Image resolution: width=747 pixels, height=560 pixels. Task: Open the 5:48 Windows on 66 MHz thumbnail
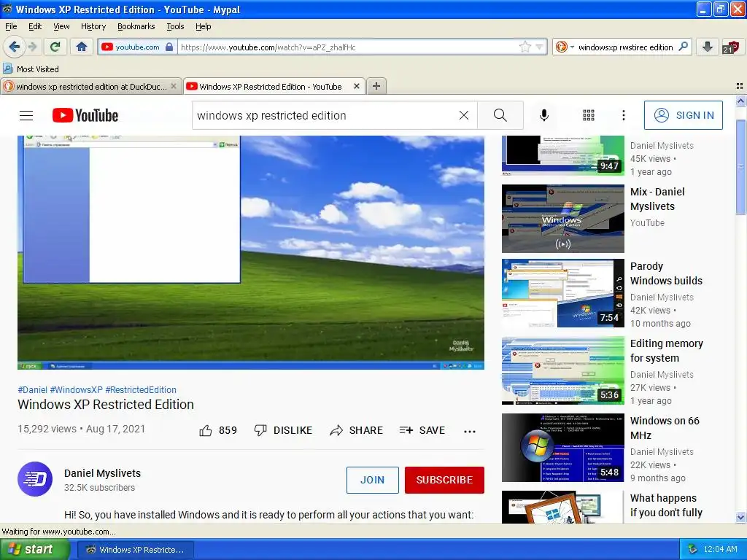562,448
